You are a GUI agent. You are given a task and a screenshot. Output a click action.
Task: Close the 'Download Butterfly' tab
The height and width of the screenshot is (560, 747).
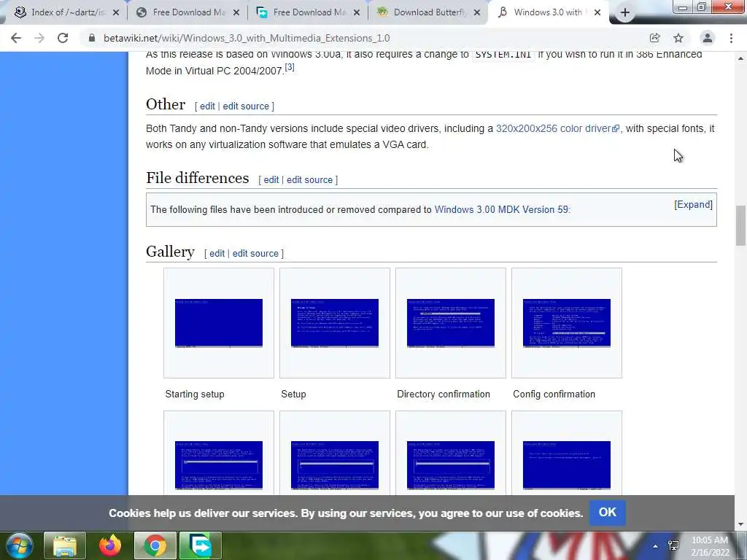click(477, 13)
